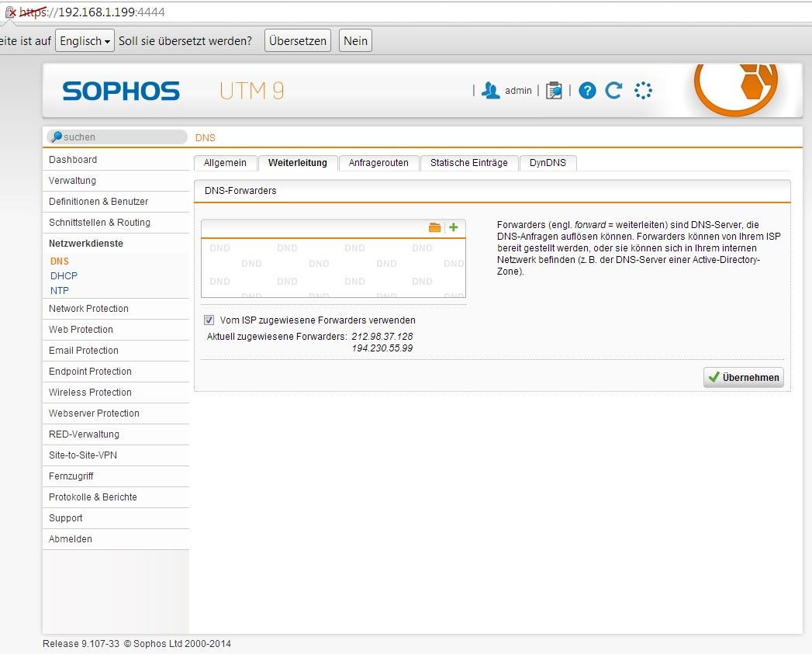Screen dimensions: 812x654
Task: Open Webserver Protection in sidebar
Action: pyautogui.click(x=116, y=414)
